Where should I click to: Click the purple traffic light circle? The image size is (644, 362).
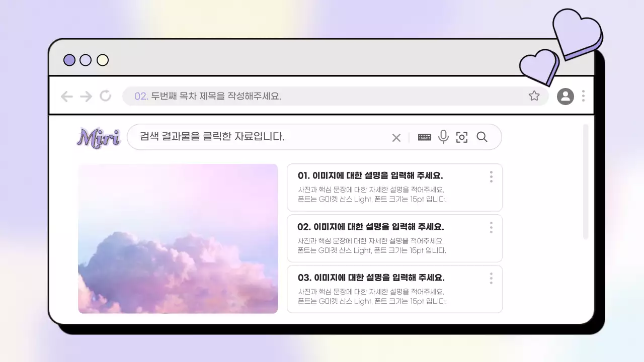pos(69,60)
